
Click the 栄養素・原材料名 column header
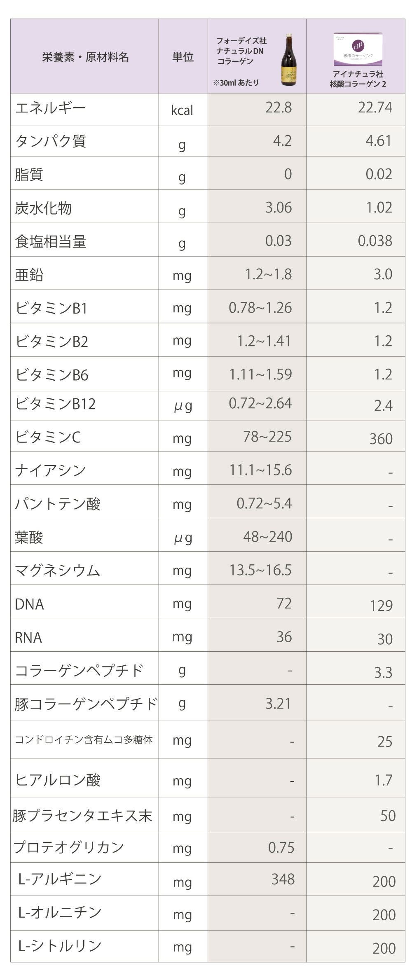[85, 57]
